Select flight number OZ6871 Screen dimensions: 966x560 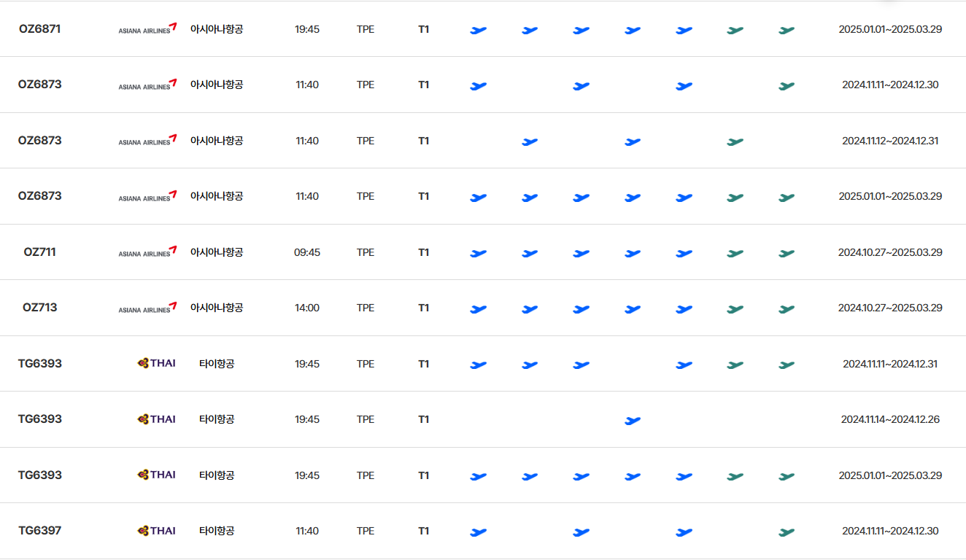point(39,29)
